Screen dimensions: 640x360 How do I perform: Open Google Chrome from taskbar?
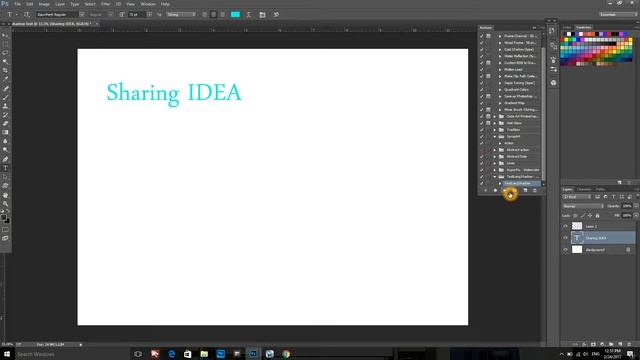(x=286, y=354)
